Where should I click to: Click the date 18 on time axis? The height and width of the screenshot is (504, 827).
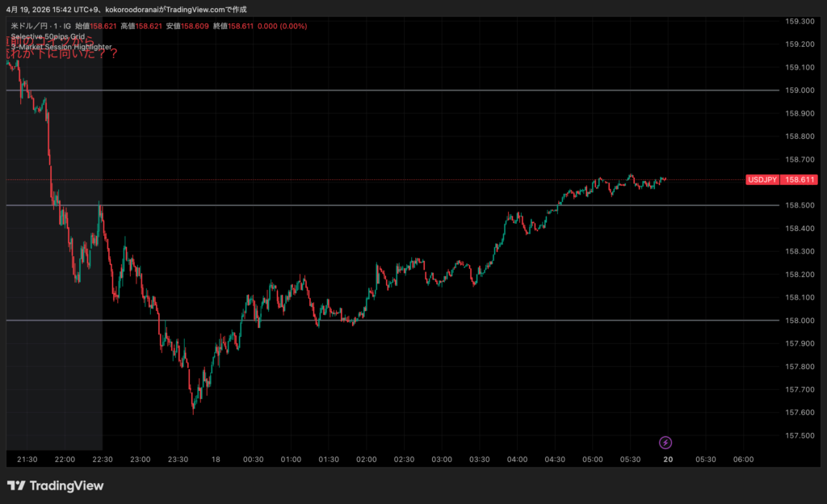coord(216,460)
